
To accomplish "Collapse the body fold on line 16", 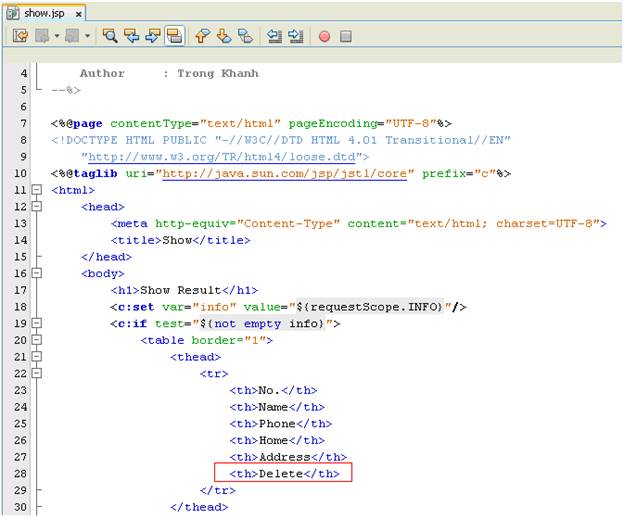I will (x=37, y=273).
